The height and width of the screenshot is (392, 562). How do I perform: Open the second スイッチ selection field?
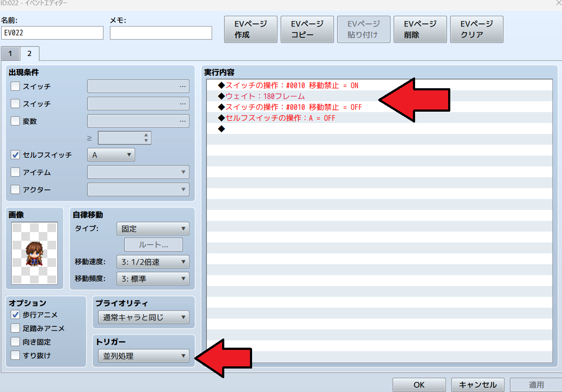click(x=138, y=103)
